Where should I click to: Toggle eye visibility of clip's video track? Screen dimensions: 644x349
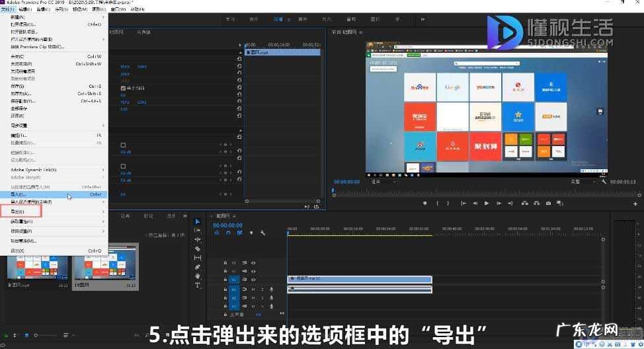(253, 280)
